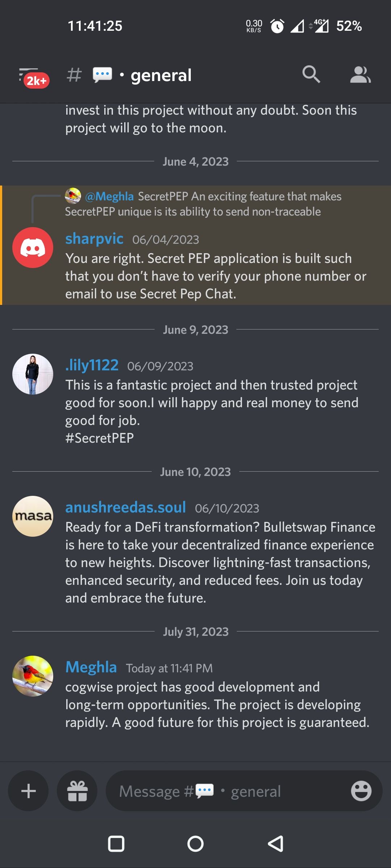
Task: Tap the sharpvic username
Action: coord(94,239)
